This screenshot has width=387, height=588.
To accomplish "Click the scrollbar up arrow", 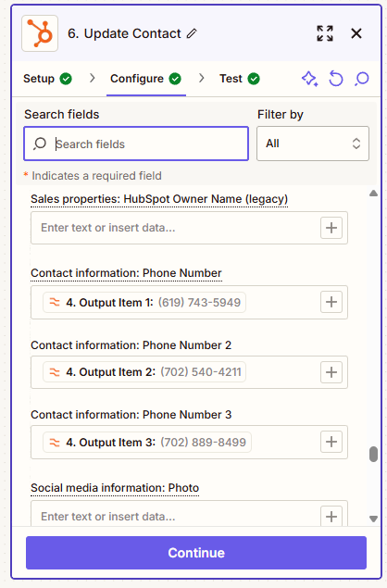I will pyautogui.click(x=373, y=194).
